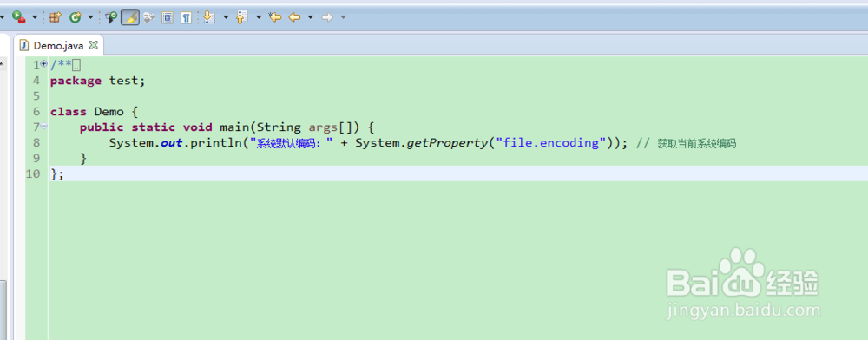Click the 'package test;' line
868x340 pixels.
click(x=97, y=81)
